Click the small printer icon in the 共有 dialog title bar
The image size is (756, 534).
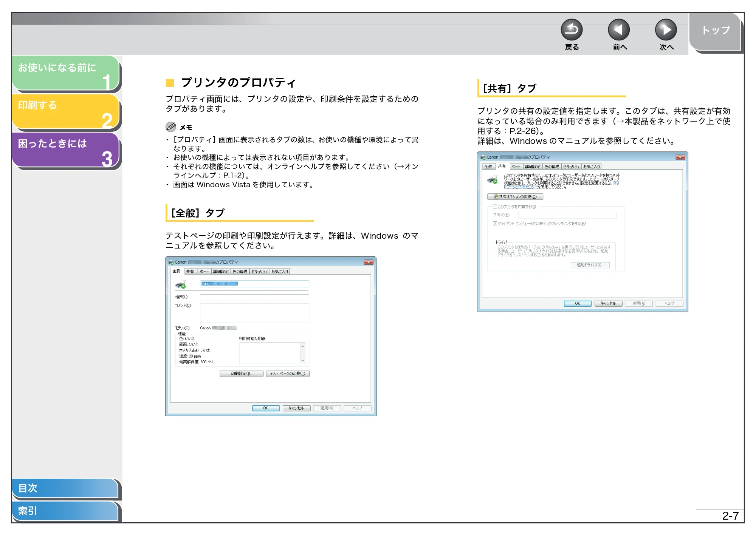(x=483, y=157)
